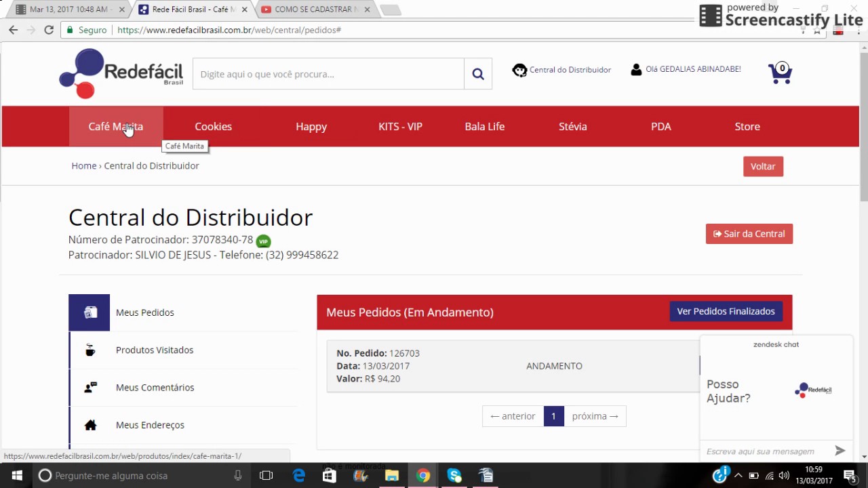
Task: Open the Store category
Action: 747,126
